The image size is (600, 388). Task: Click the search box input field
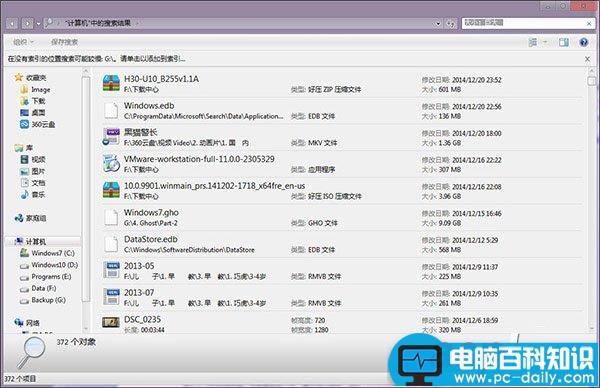click(x=523, y=23)
